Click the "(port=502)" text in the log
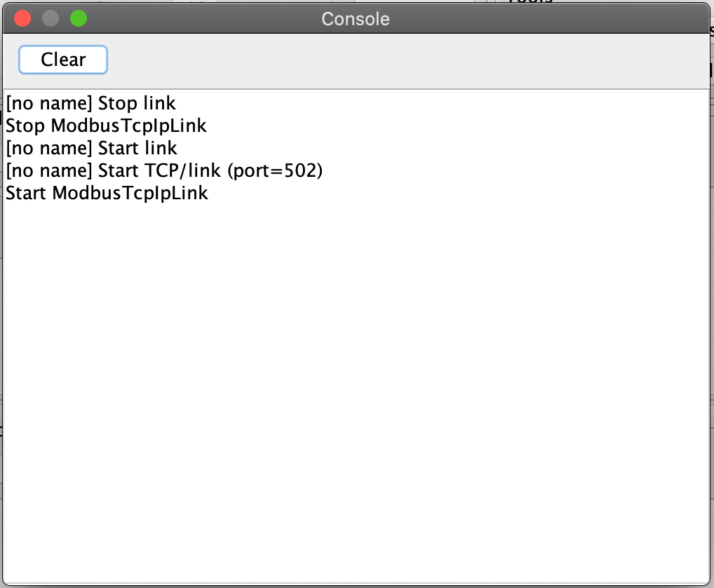 click(275, 171)
